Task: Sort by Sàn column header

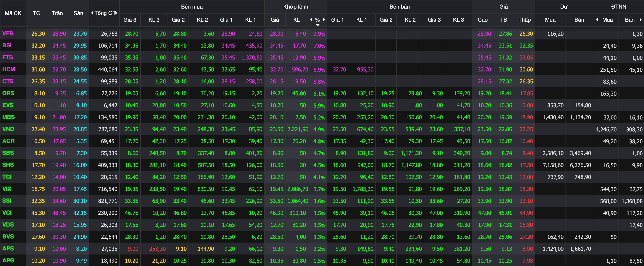Action: (78, 13)
